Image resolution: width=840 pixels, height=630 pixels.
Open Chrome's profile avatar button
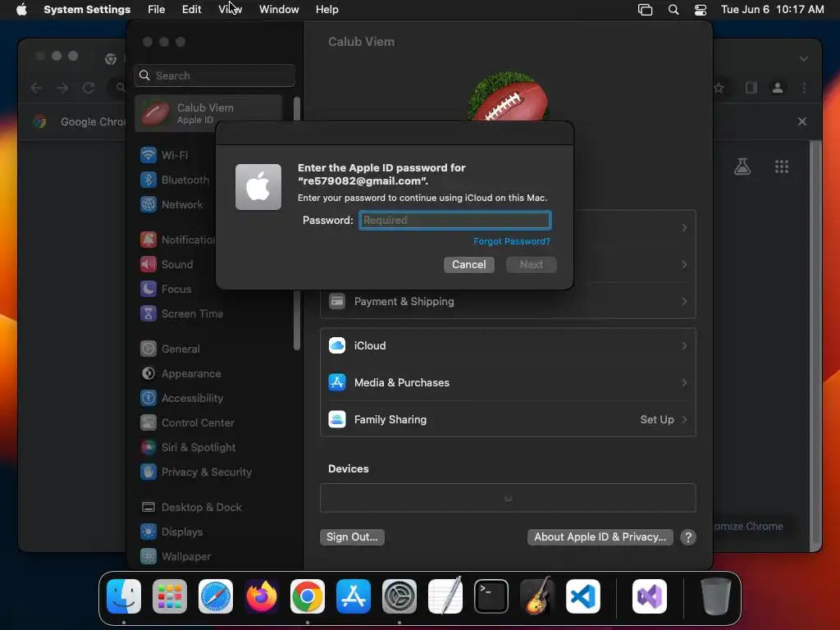click(778, 88)
